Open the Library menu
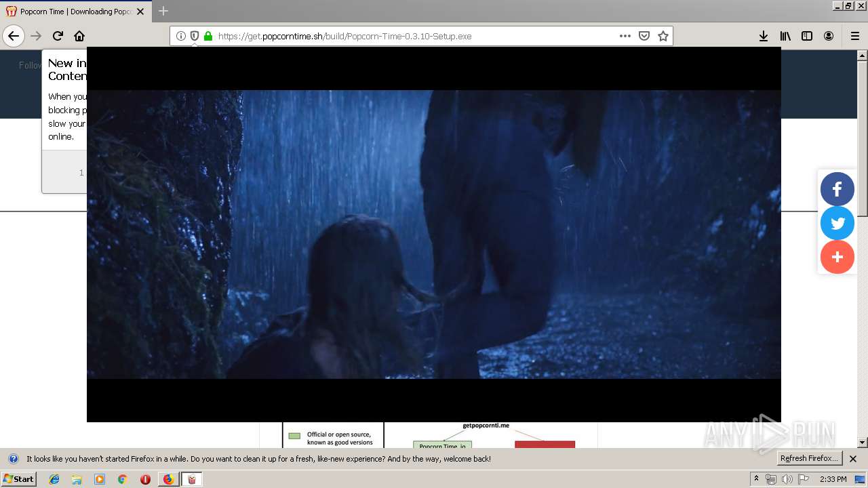 pyautogui.click(x=785, y=36)
